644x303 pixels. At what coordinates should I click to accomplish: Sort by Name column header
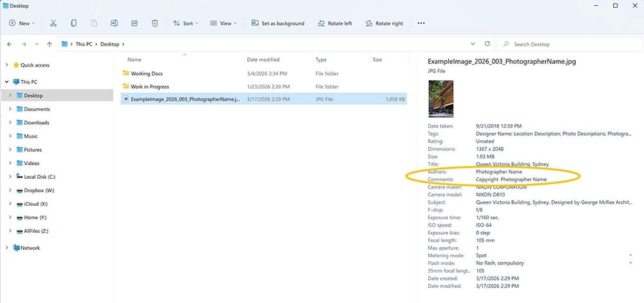pyautogui.click(x=135, y=60)
